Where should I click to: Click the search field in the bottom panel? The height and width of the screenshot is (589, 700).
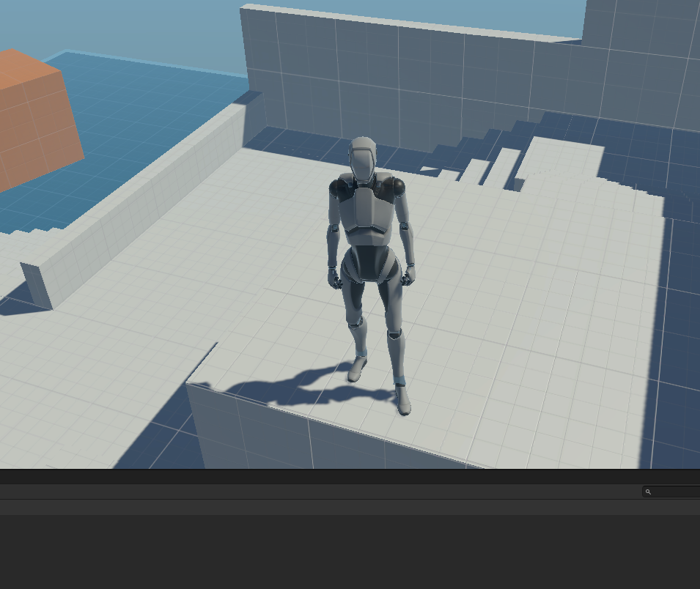click(x=671, y=492)
